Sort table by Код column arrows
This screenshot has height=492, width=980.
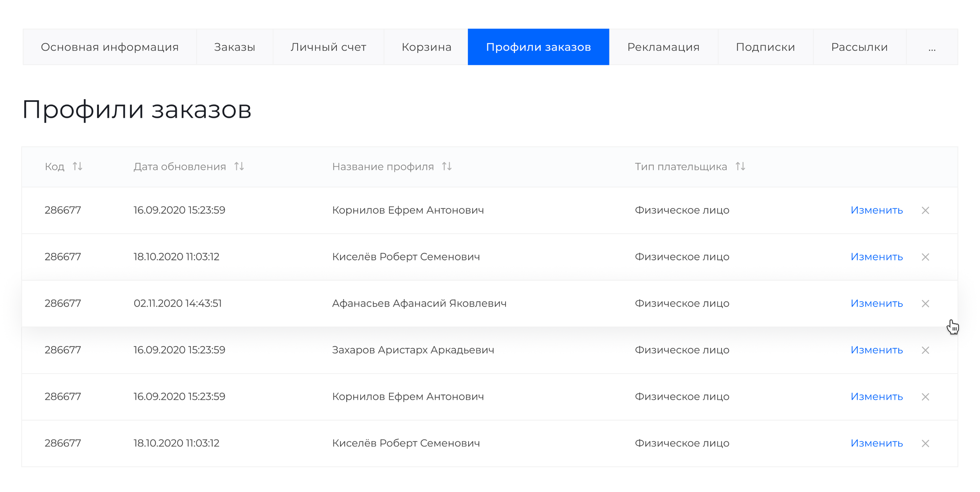coord(78,166)
